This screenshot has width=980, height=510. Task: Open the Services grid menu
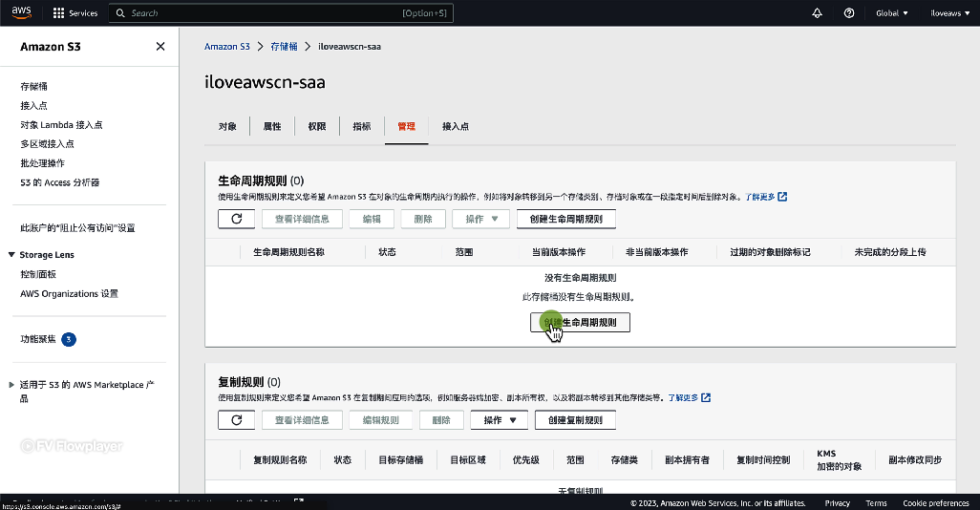[x=75, y=13]
